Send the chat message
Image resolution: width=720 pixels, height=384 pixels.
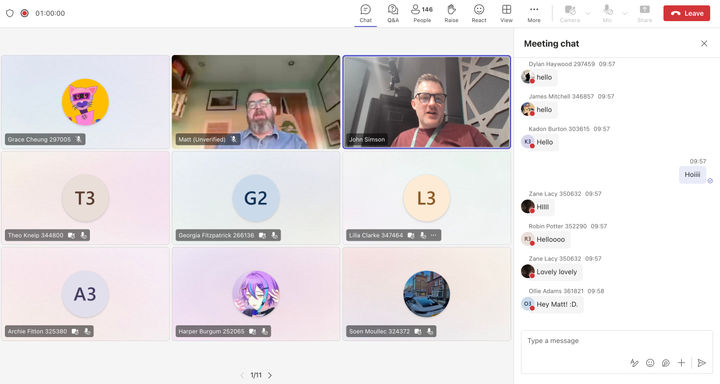(x=701, y=363)
